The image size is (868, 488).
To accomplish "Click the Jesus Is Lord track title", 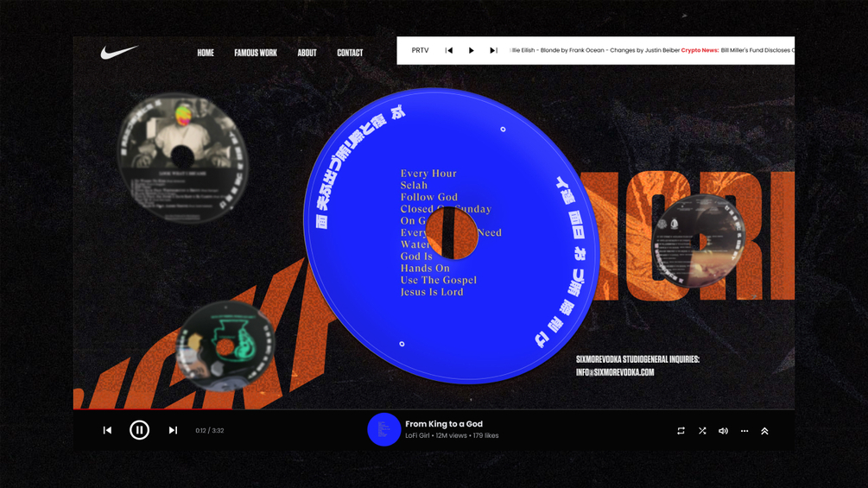I will [432, 292].
